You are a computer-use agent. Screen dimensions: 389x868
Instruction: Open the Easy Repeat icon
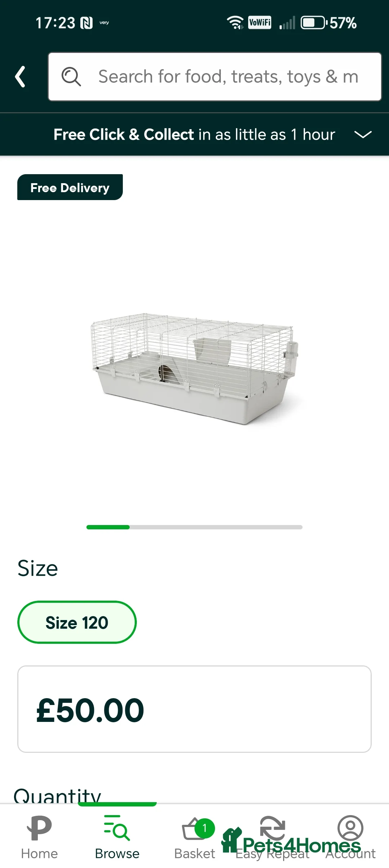[272, 828]
